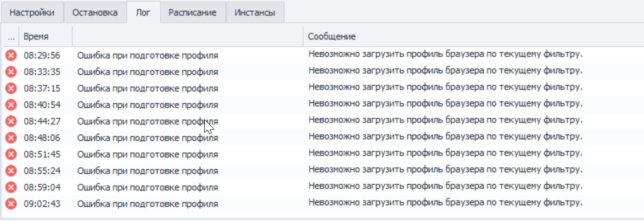Screen dimensions: 644x221
Task: Click the error icon for 08:40:54 entry
Action: coord(11,105)
